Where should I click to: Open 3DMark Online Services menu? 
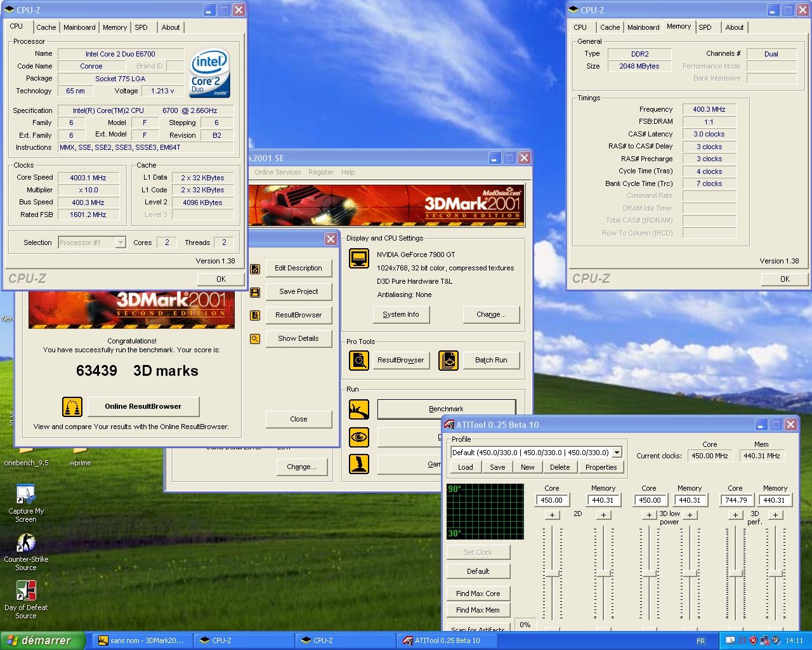coord(278,172)
